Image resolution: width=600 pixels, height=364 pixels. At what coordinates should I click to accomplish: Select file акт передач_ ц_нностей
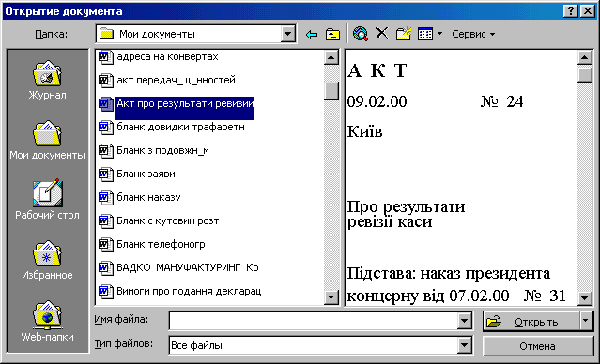[x=176, y=81]
